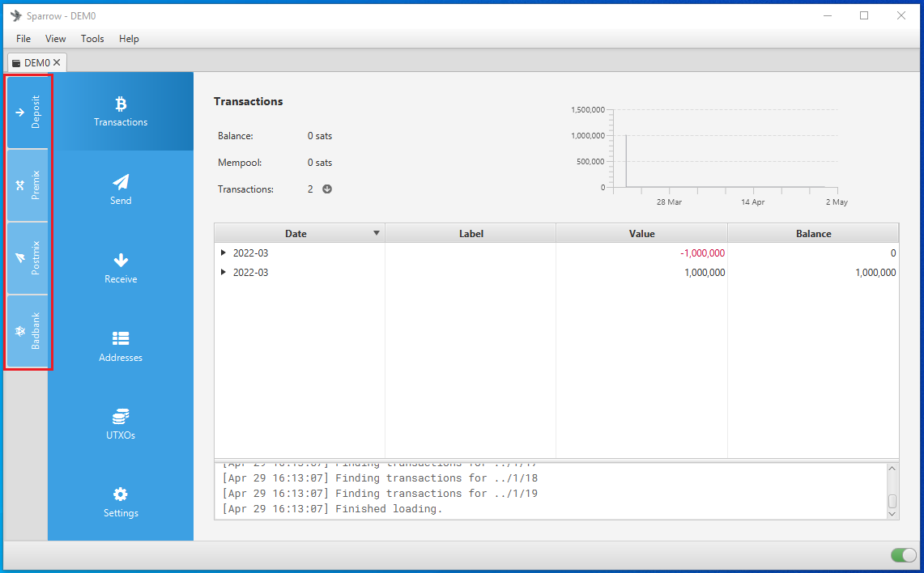Open the Transactions panel with Bitcoin icon
924x573 pixels.
(121, 112)
